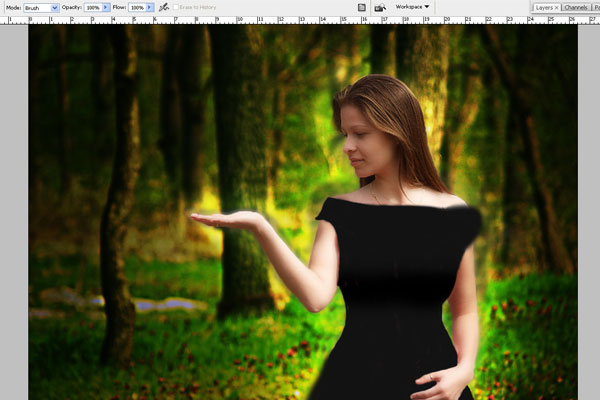Expand the Flow slider arrow

pyautogui.click(x=151, y=7)
